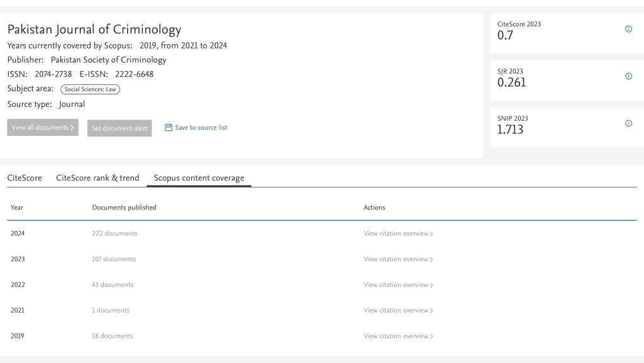
Task: Select the Scopus content coverage tab
Action: click(199, 178)
